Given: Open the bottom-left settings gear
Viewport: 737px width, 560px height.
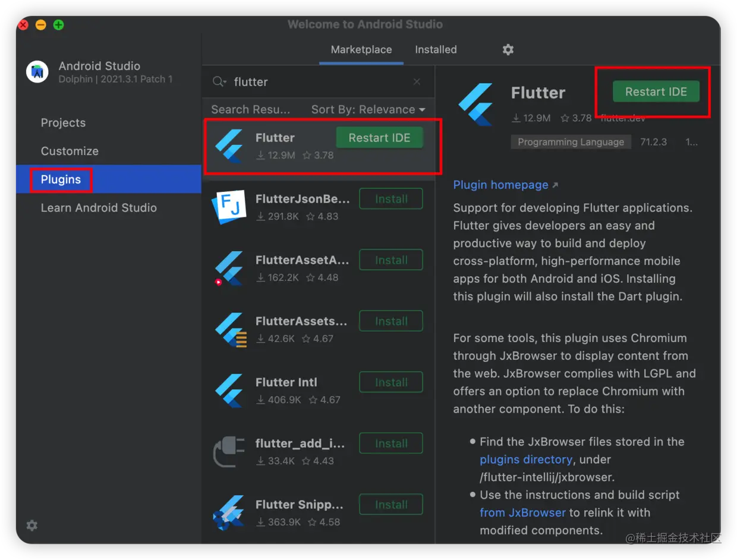Looking at the screenshot, I should 32,526.
